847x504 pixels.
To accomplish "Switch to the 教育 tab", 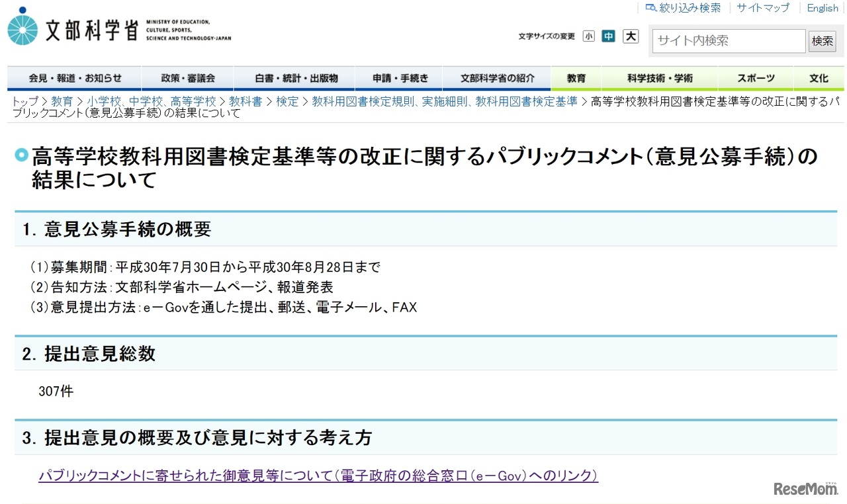I will coord(575,77).
